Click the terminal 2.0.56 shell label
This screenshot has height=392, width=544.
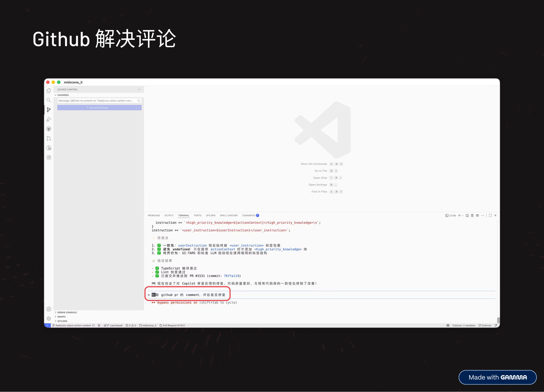(451, 215)
